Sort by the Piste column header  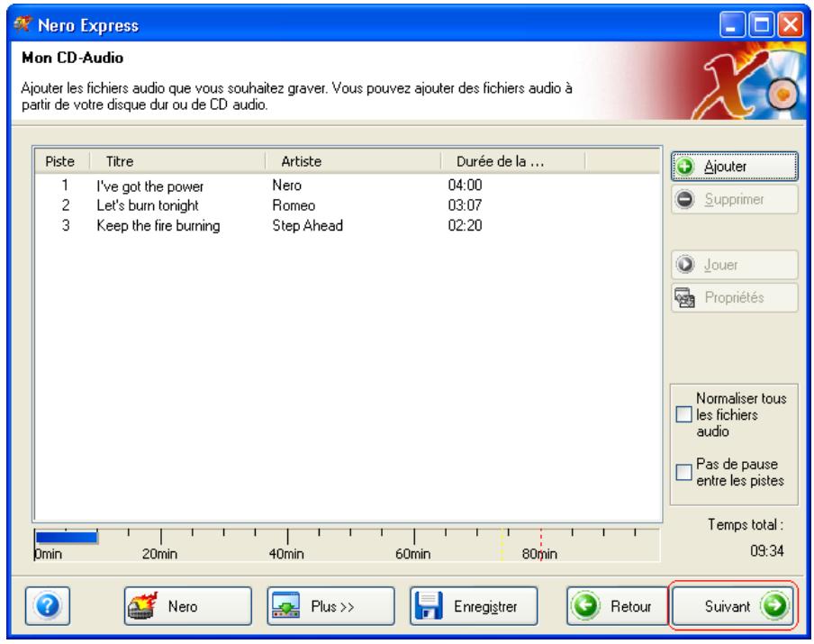(x=62, y=161)
